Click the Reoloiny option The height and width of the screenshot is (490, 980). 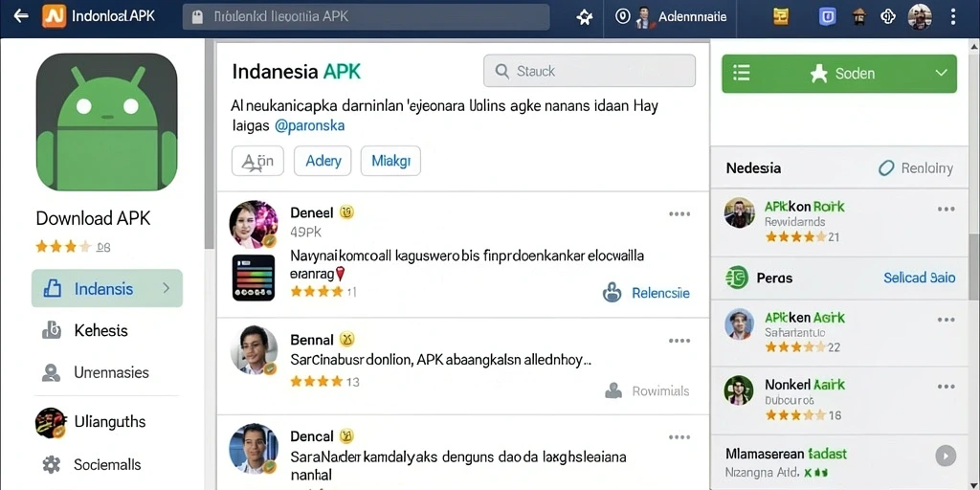(916, 168)
